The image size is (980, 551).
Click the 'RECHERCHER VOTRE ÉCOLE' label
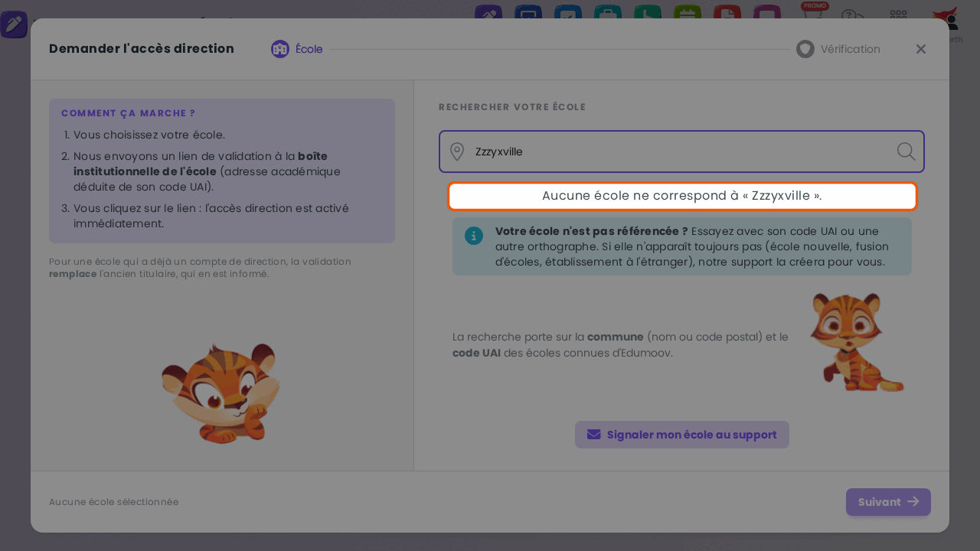tap(512, 107)
